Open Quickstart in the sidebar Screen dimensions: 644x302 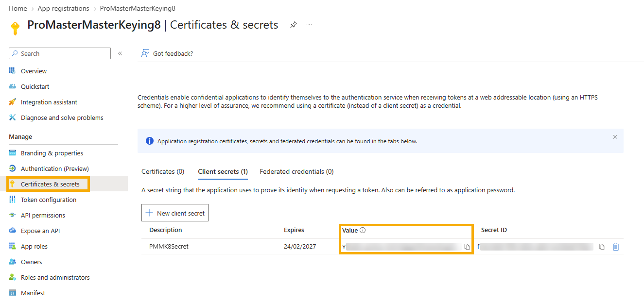pos(35,86)
